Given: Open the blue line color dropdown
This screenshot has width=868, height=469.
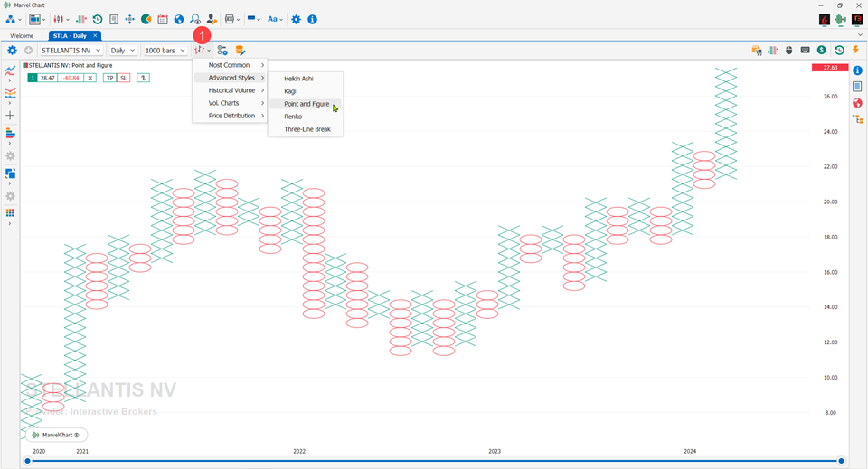Looking at the screenshot, I should [253, 19].
